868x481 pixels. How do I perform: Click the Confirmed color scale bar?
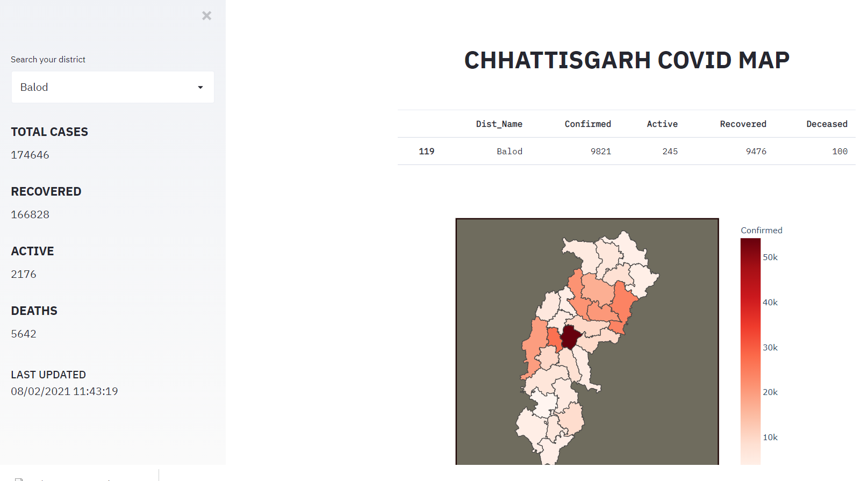click(x=750, y=349)
